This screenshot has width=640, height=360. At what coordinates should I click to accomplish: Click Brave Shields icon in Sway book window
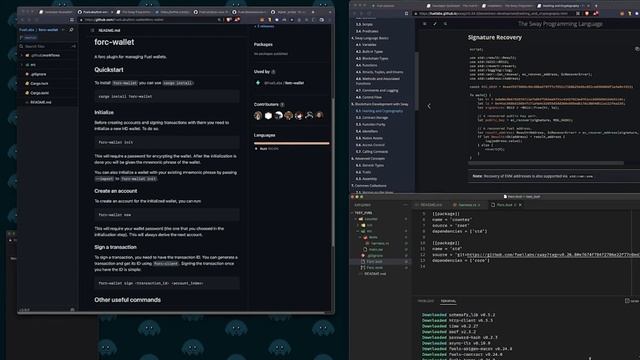(x=587, y=13)
